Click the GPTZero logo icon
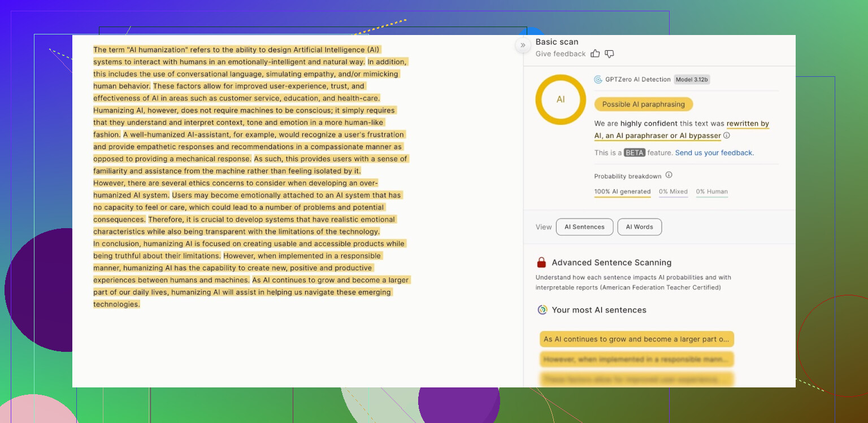Viewport: 868px width, 423px height. point(598,80)
